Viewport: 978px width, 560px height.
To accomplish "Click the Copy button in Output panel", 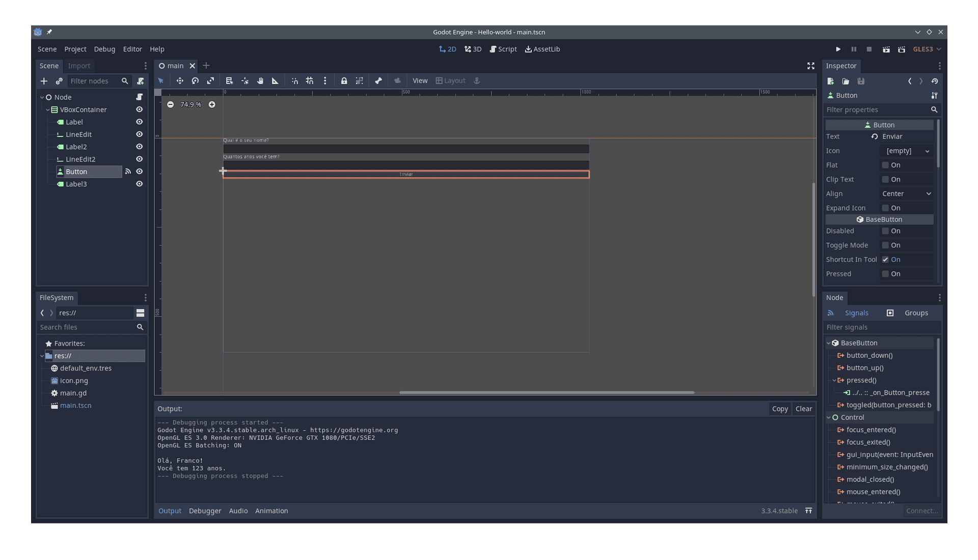I will pyautogui.click(x=779, y=408).
